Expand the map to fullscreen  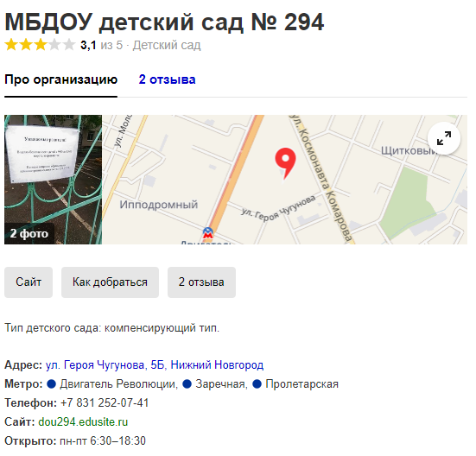[x=443, y=138]
